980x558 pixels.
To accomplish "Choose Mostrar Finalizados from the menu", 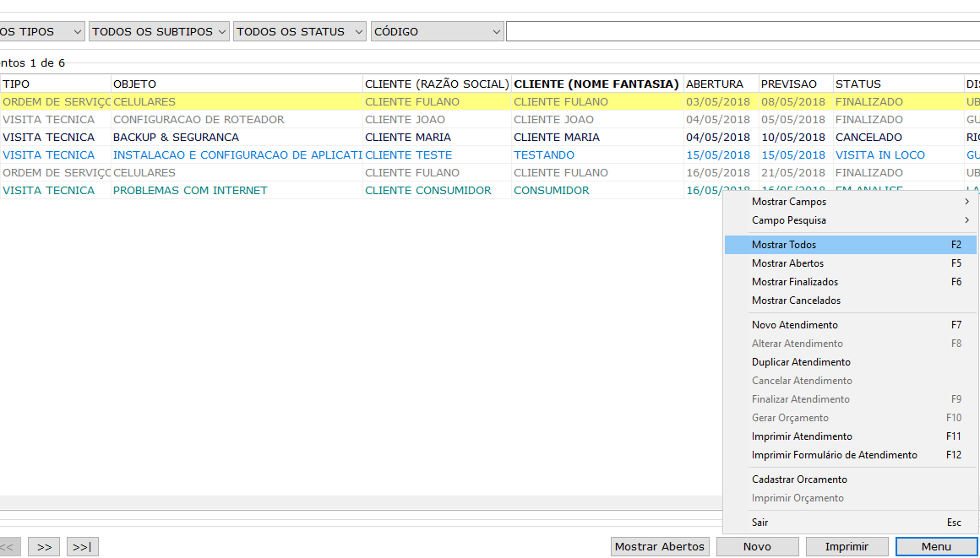I will [x=851, y=282].
